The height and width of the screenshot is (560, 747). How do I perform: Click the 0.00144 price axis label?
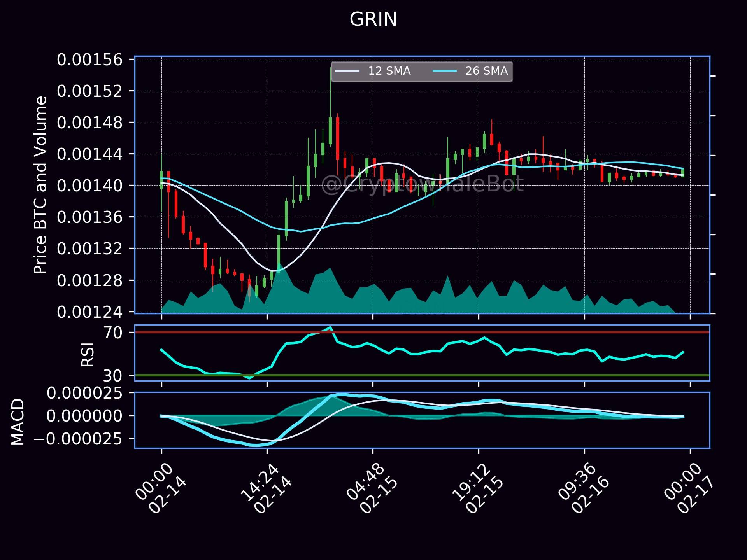click(89, 154)
